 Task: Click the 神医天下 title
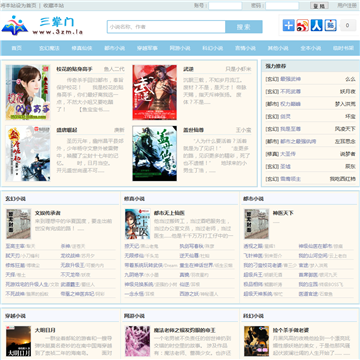pyautogui.click(x=283, y=213)
